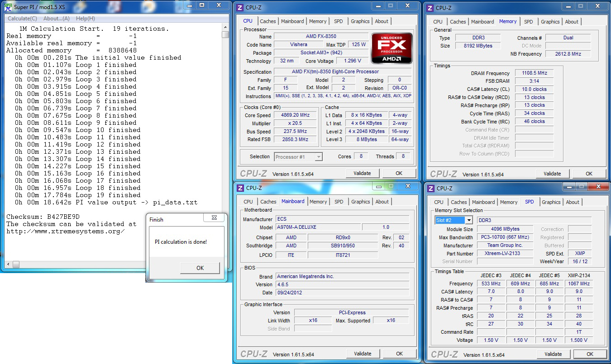
Task: Click the Super PI horizontal scrollbar left arrow
Action: (x=8, y=264)
